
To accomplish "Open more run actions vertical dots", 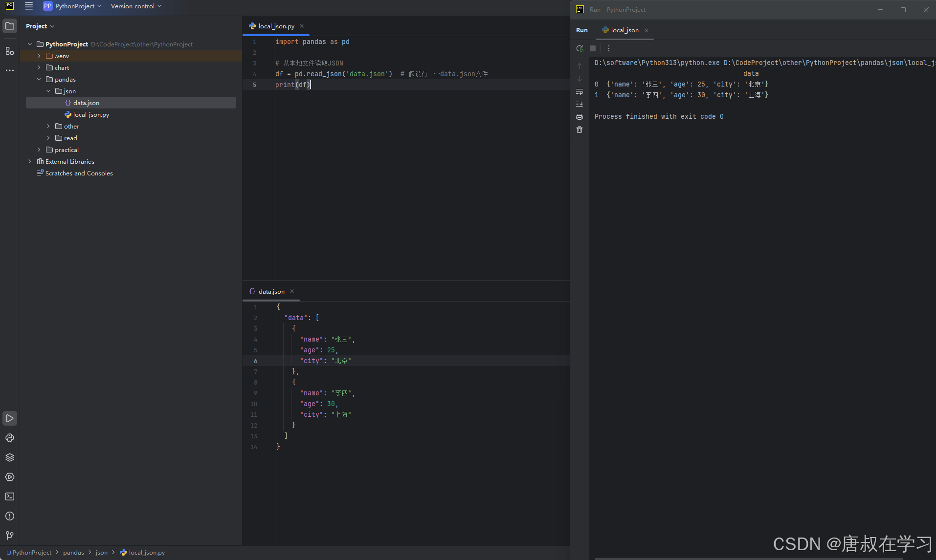I will click(609, 48).
